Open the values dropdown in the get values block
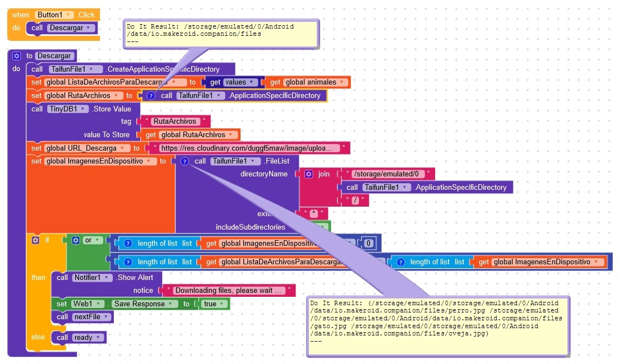The image size is (619, 364). [239, 82]
